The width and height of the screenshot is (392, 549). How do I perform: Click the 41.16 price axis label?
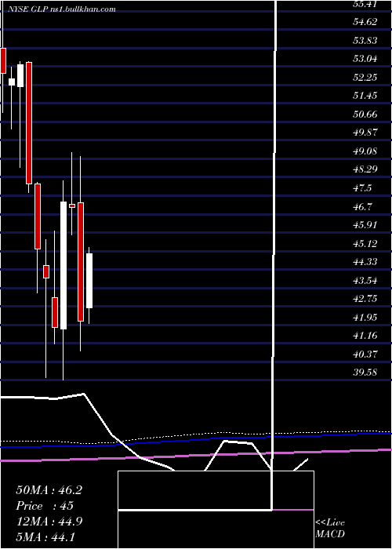coord(365,335)
